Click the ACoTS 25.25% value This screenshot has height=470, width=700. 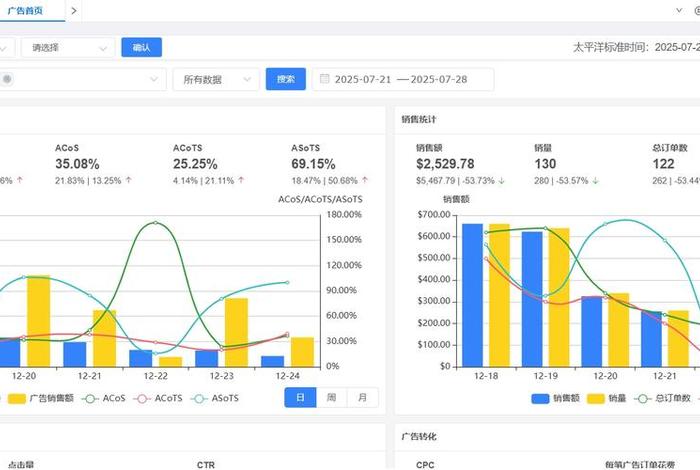click(195, 164)
